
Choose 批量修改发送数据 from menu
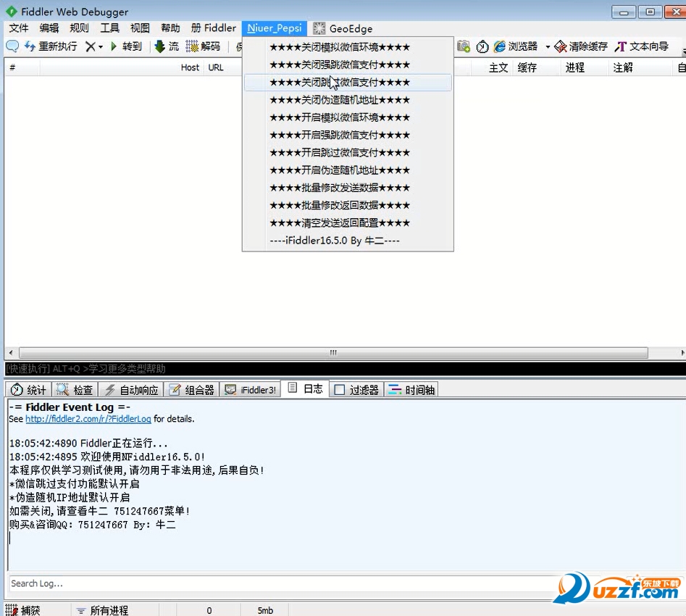tap(339, 188)
